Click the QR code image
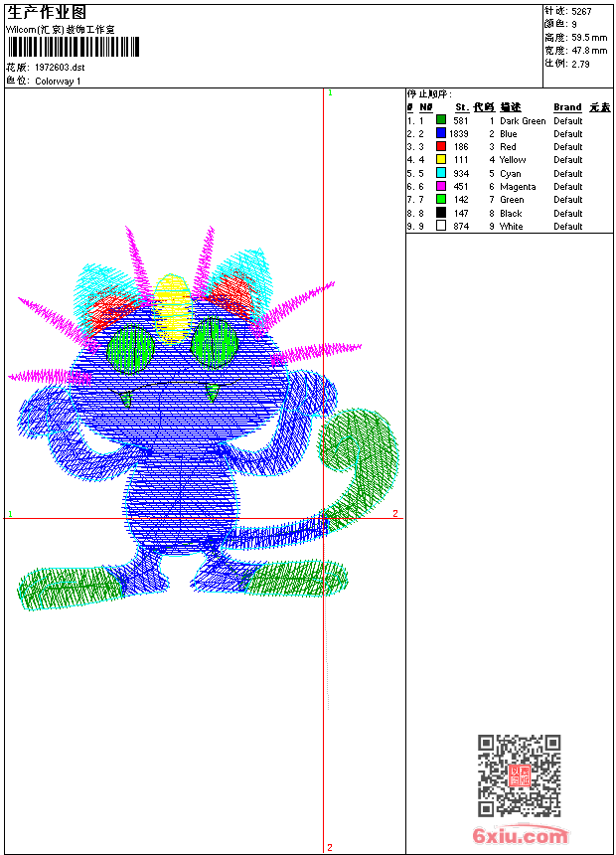 (520, 774)
